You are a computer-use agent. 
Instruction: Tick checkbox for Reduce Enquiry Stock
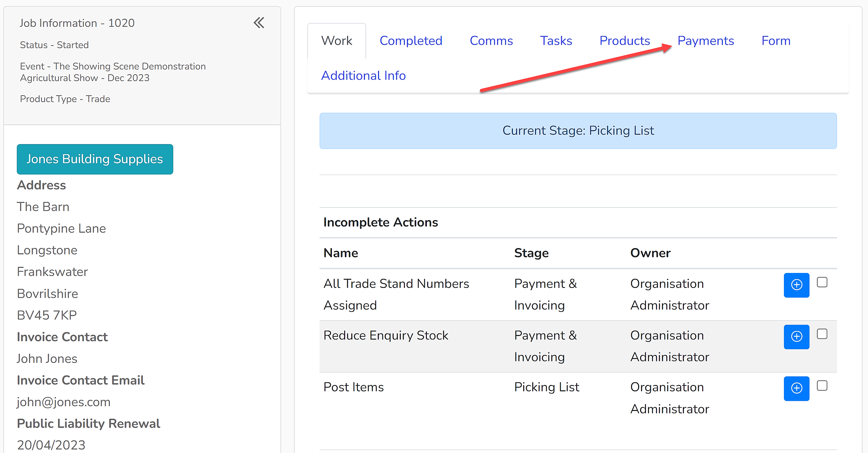click(x=822, y=334)
